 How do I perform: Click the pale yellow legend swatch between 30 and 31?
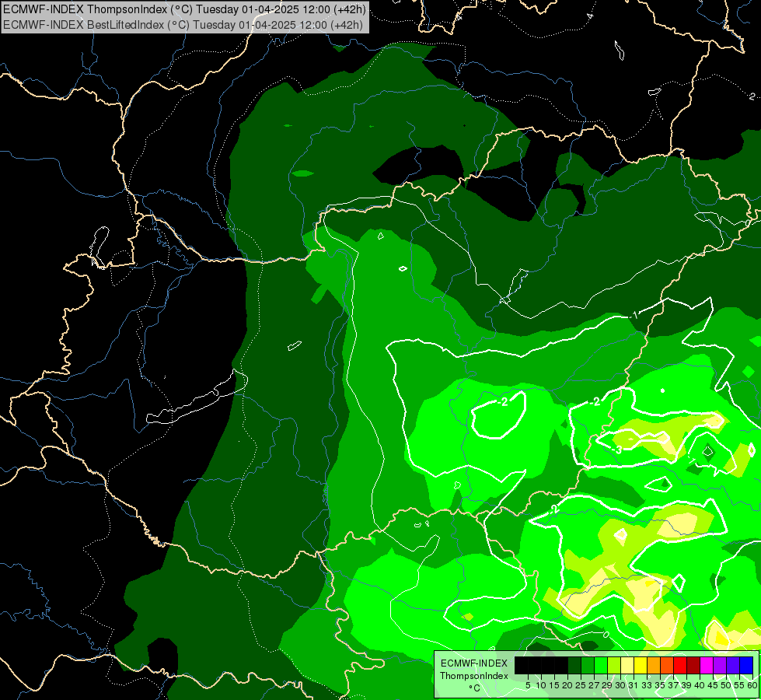click(627, 665)
